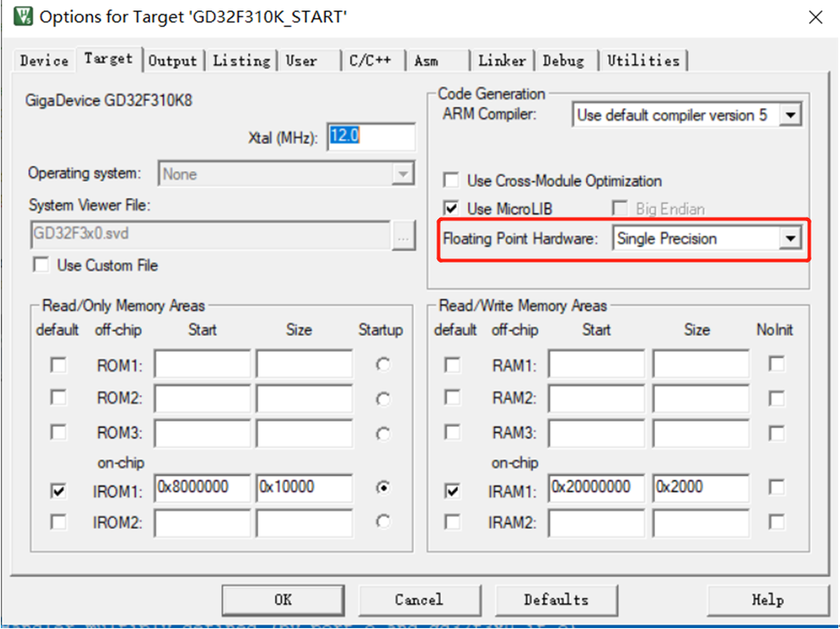Enable the RAM2 NoInit checkbox
The height and width of the screenshot is (629, 840).
(x=777, y=398)
